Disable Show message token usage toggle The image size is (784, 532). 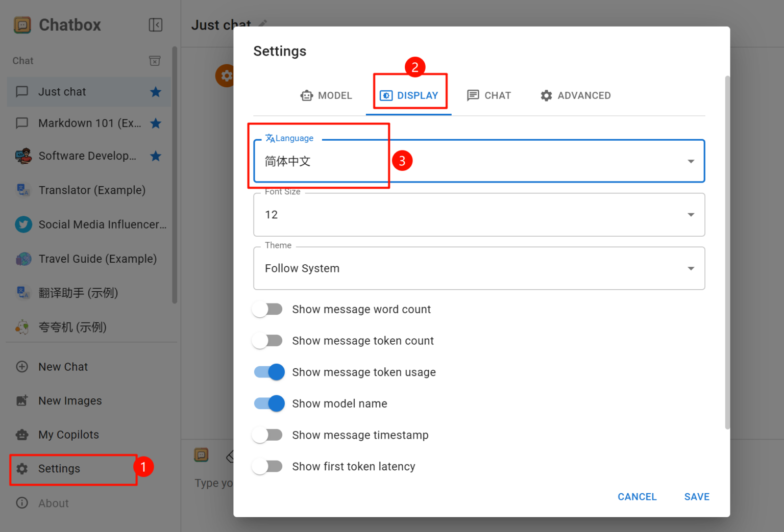click(x=269, y=372)
